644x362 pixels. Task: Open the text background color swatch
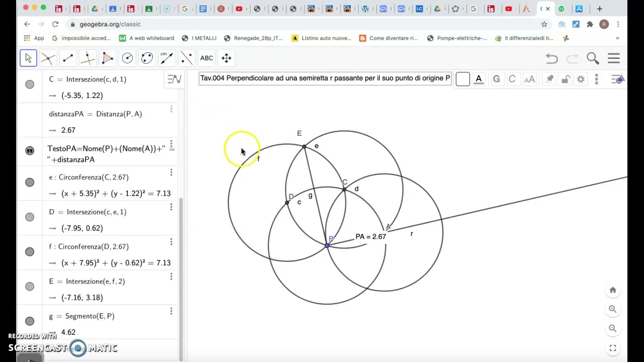[462, 79]
